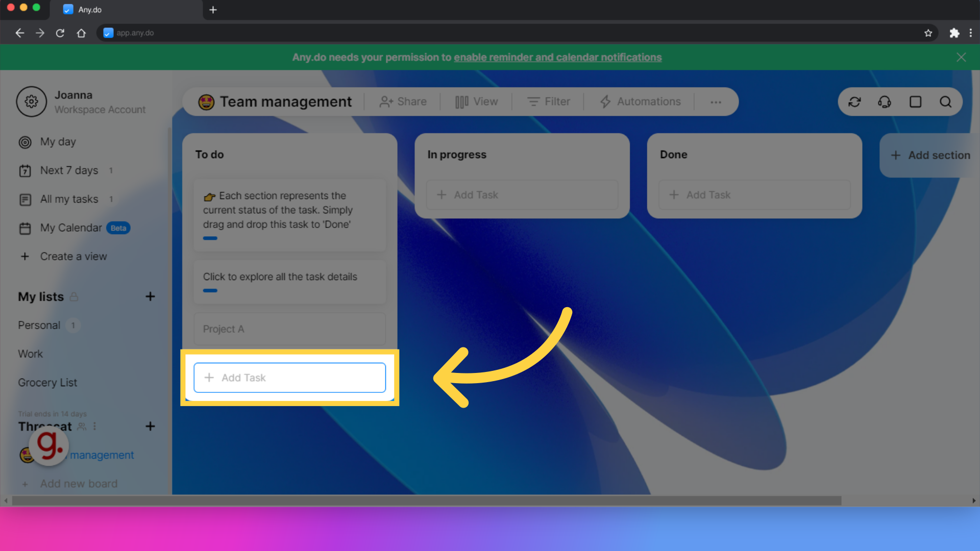This screenshot has height=551, width=980.
Task: Open Automations settings
Action: pyautogui.click(x=640, y=102)
